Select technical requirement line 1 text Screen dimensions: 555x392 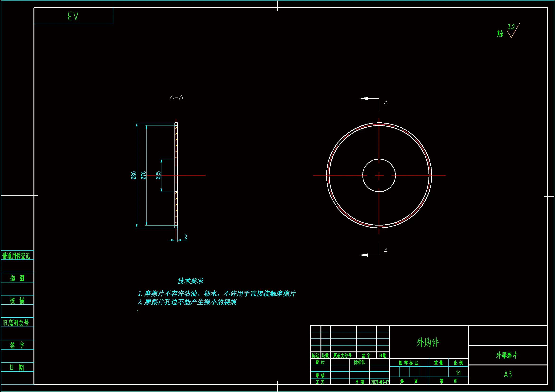pos(216,294)
